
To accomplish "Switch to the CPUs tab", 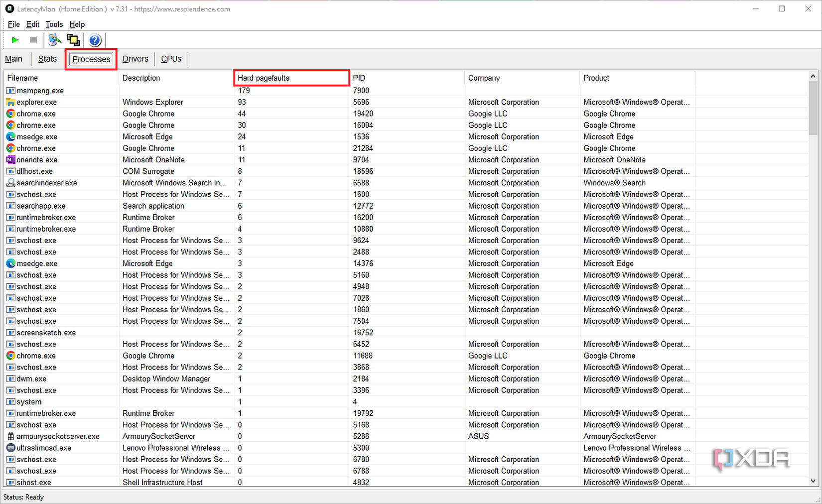I will (x=171, y=59).
